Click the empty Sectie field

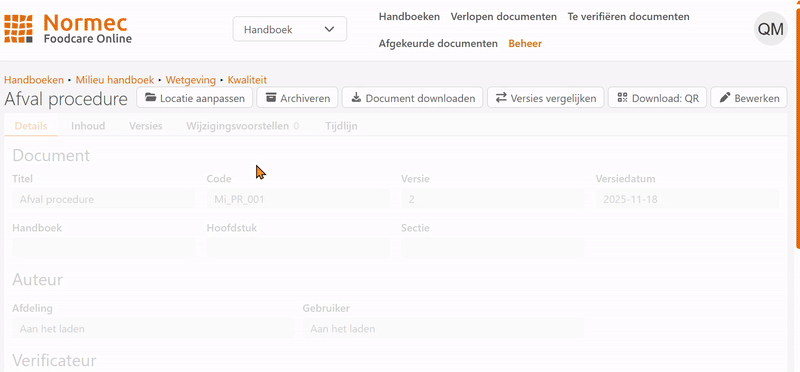(493, 247)
